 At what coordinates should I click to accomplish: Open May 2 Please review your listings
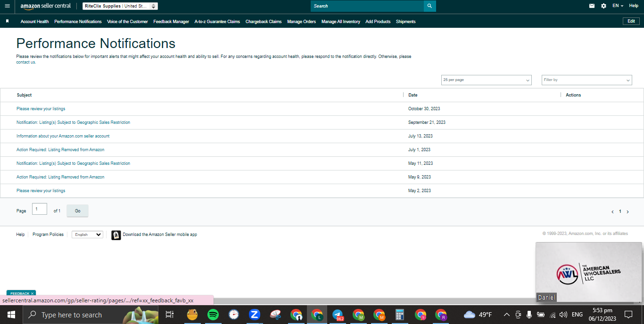click(x=41, y=191)
